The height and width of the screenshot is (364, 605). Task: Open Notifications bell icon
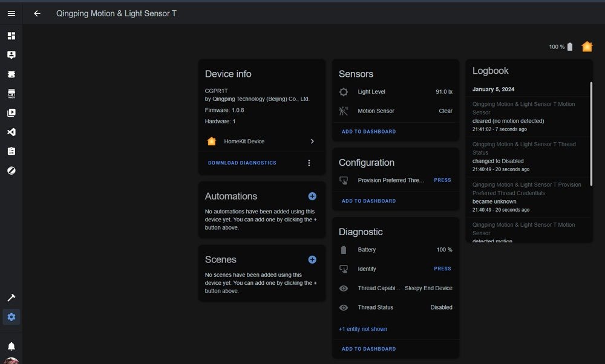tap(11, 346)
